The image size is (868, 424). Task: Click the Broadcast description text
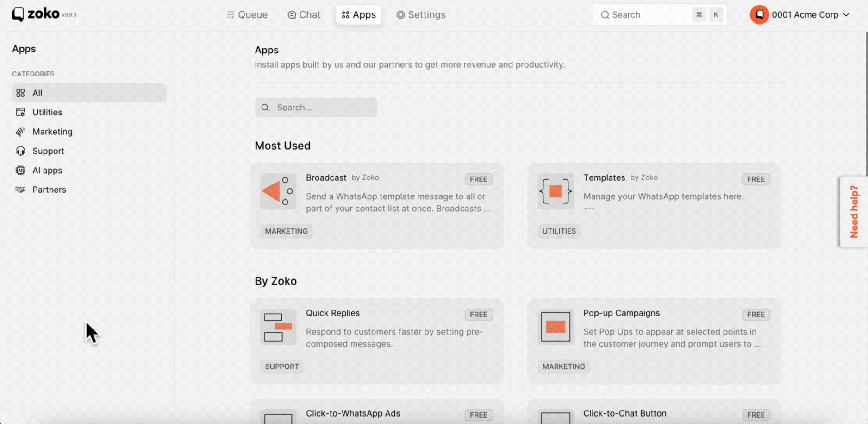(398, 203)
